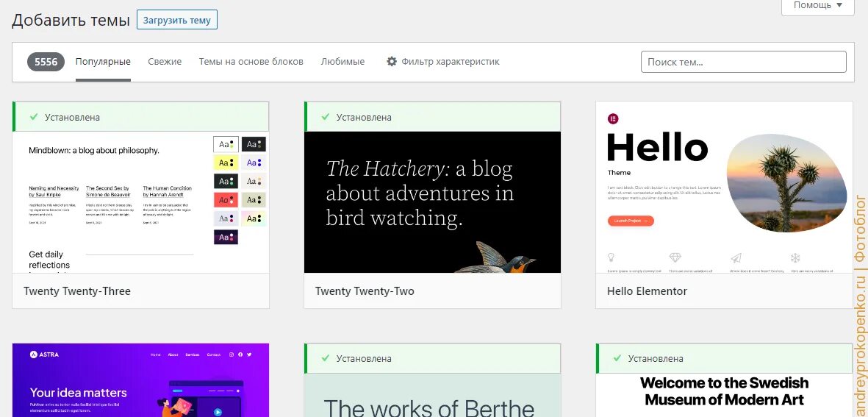Image resolution: width=868 pixels, height=417 pixels.
Task: Click Установлена notice above Swedish Museum theme
Action: 724,358
